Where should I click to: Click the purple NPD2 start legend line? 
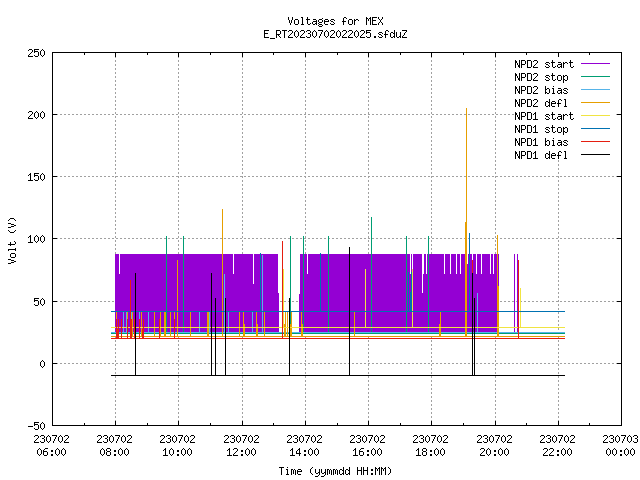tap(596, 64)
